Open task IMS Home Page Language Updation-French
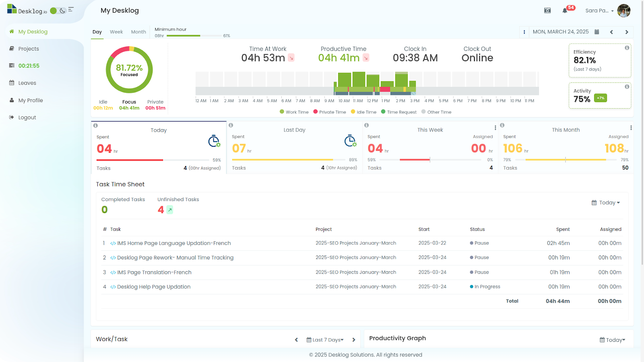Screen dimensions: 644x362 (x=174, y=243)
